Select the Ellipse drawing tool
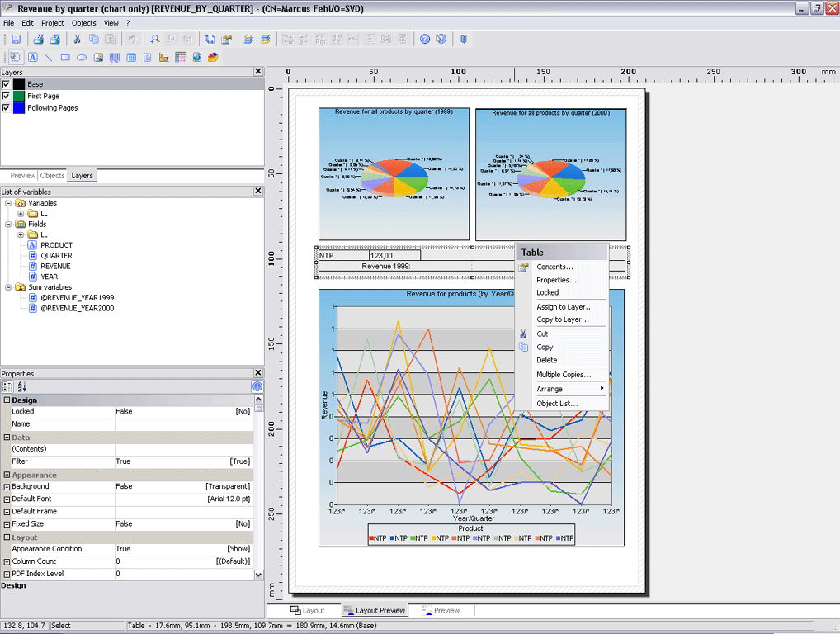Image resolution: width=840 pixels, height=634 pixels. click(x=82, y=58)
